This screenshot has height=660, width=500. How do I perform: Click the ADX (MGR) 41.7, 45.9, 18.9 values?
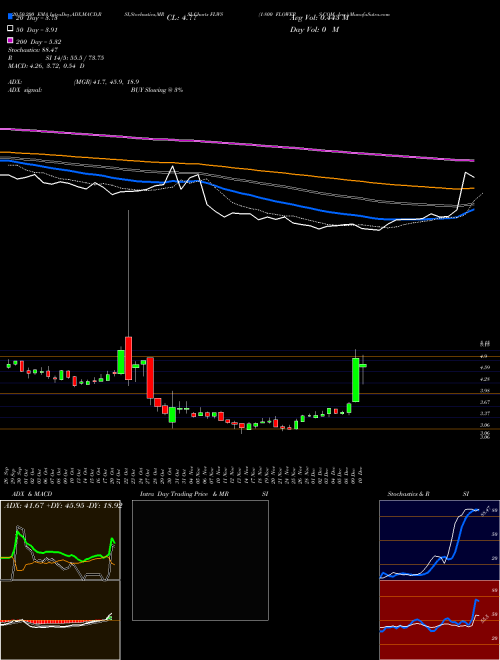tap(106, 82)
